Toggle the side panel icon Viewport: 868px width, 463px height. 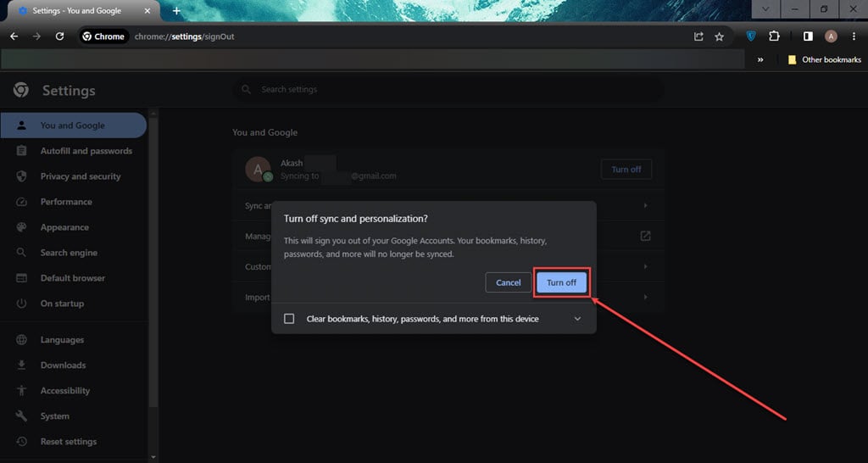[x=808, y=36]
